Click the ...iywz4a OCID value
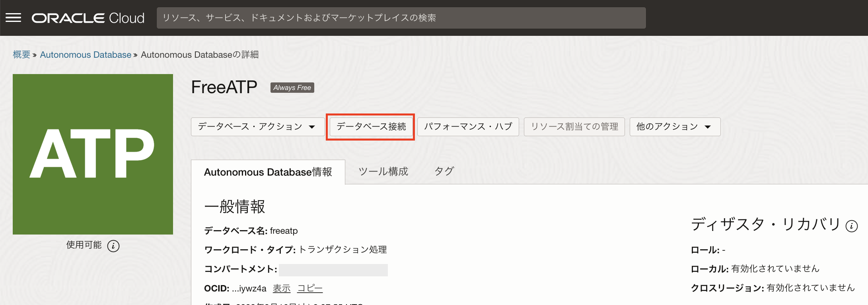 [x=249, y=288]
